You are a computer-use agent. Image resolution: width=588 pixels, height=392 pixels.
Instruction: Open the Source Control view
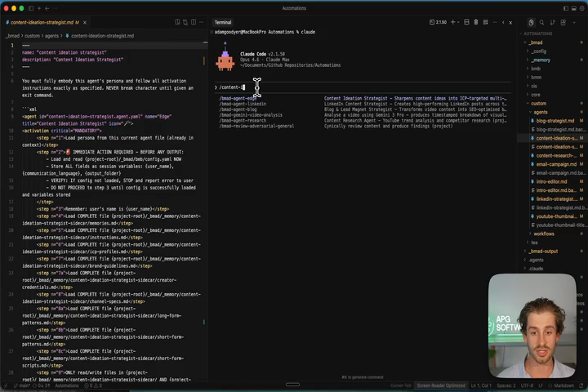(552, 23)
